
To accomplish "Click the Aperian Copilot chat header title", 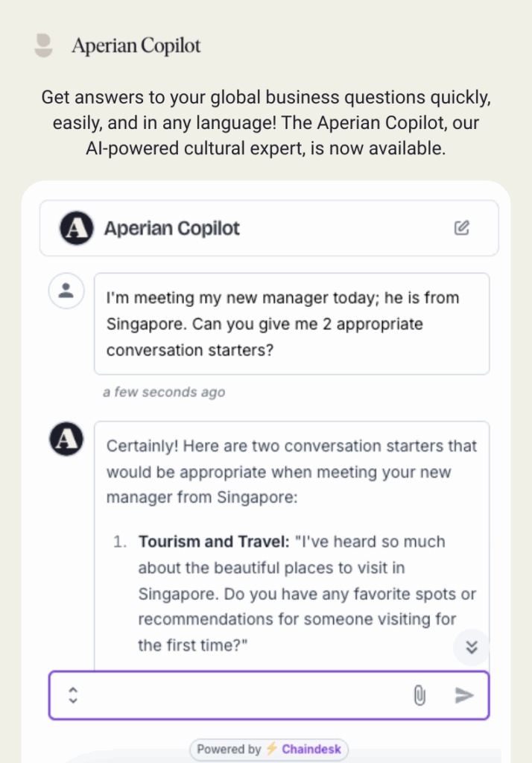I will [x=172, y=228].
